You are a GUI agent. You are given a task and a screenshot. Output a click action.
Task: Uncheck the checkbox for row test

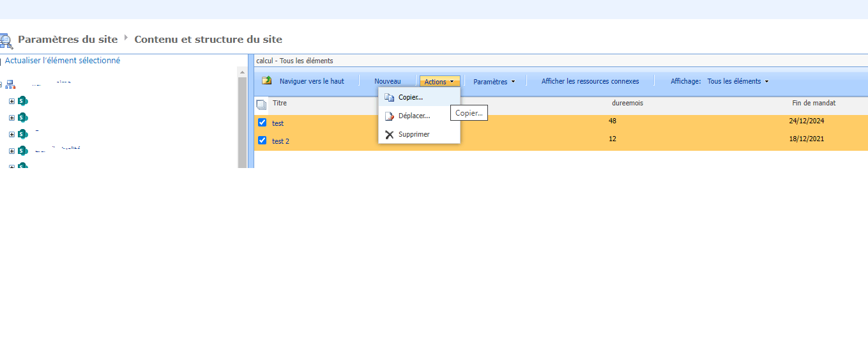click(x=262, y=123)
